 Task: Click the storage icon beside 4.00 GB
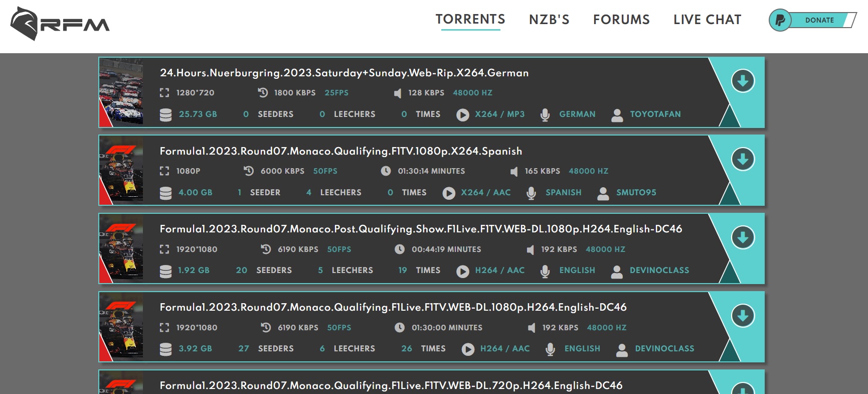point(165,193)
